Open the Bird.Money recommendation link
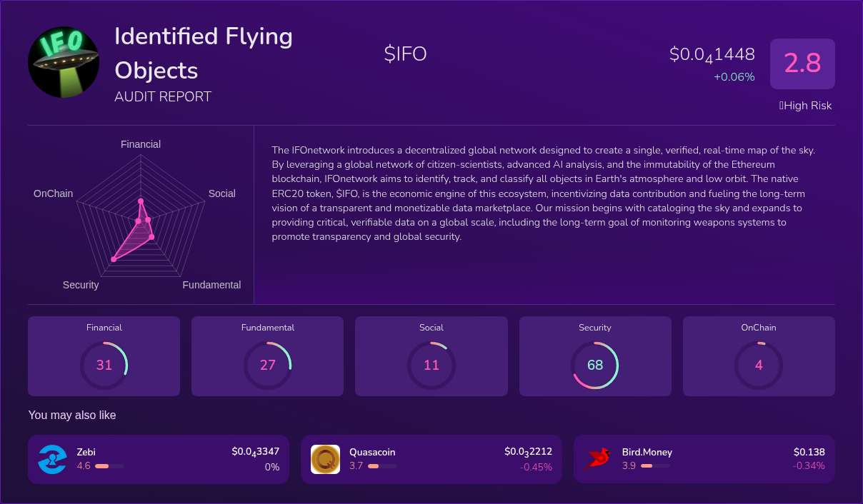 704,460
